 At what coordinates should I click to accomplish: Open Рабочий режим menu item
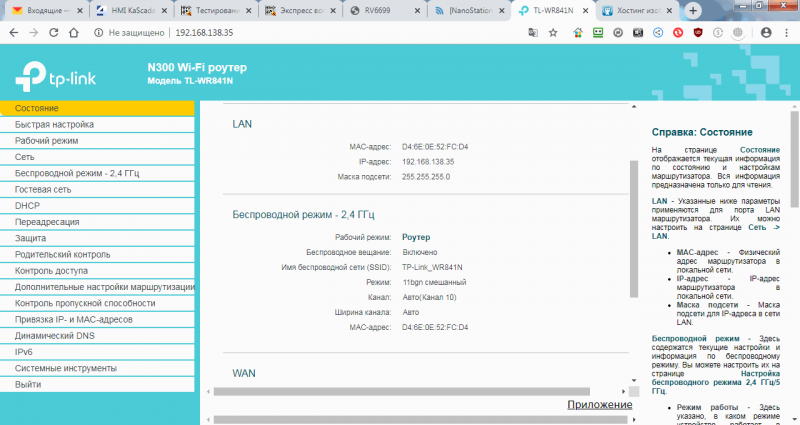[x=97, y=141]
